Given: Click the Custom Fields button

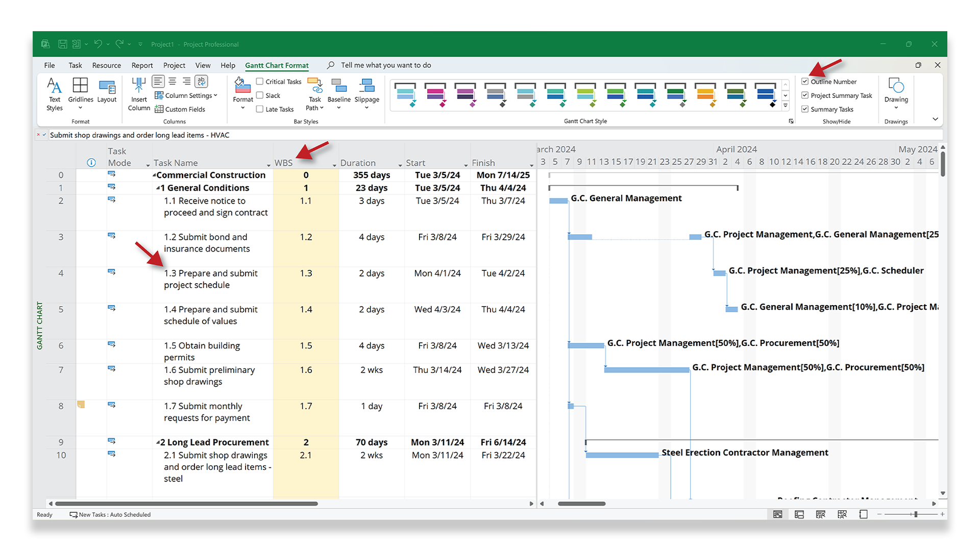Looking at the screenshot, I should click(x=180, y=109).
